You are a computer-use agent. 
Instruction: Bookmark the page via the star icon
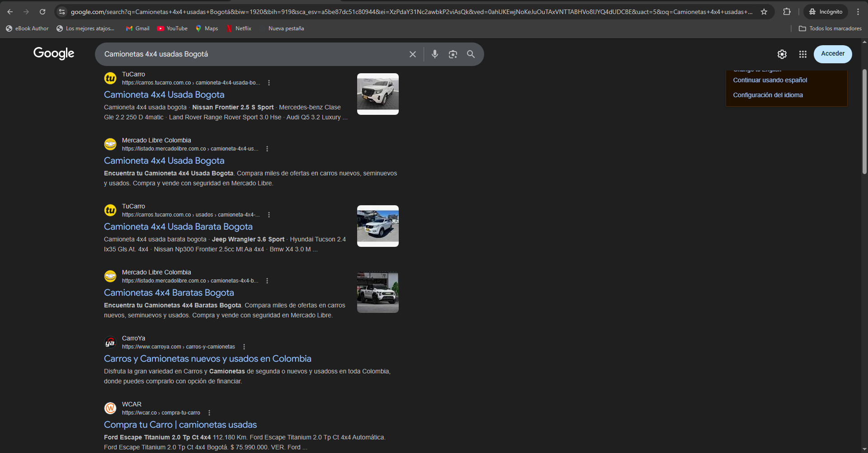pyautogui.click(x=764, y=12)
